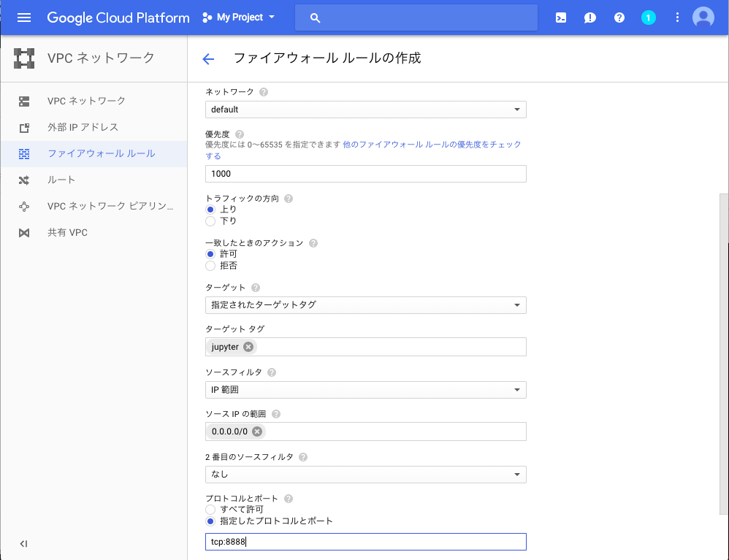Show help for プロトコルとポート

point(289,499)
